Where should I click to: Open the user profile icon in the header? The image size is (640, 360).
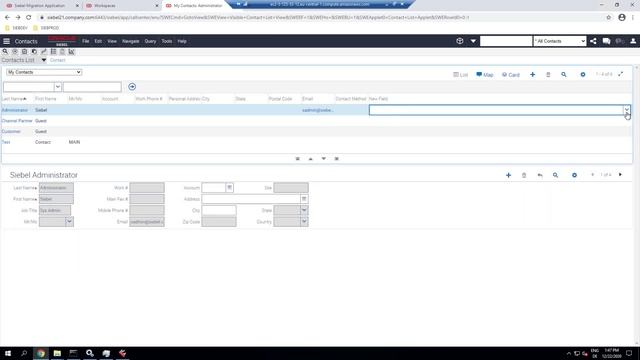(x=633, y=41)
